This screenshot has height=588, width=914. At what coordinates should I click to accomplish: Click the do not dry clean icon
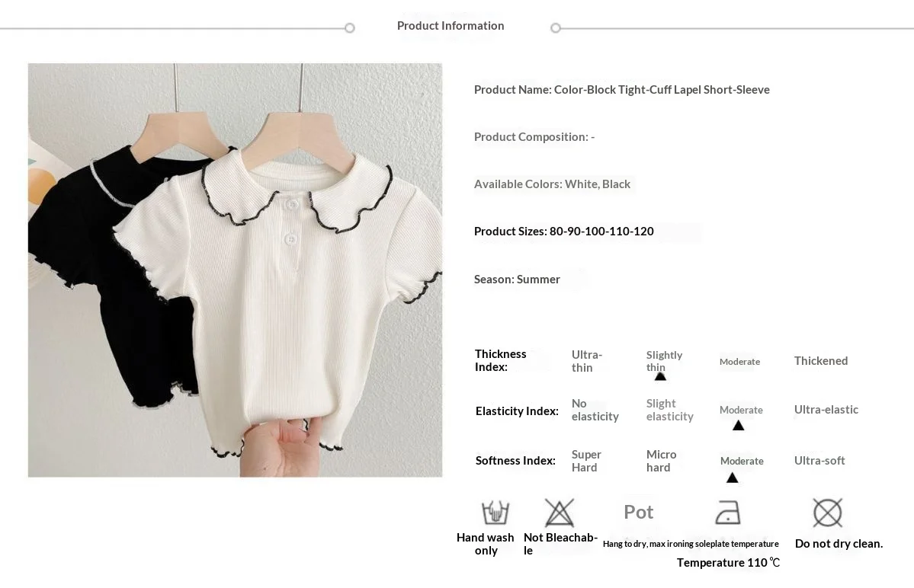[827, 513]
